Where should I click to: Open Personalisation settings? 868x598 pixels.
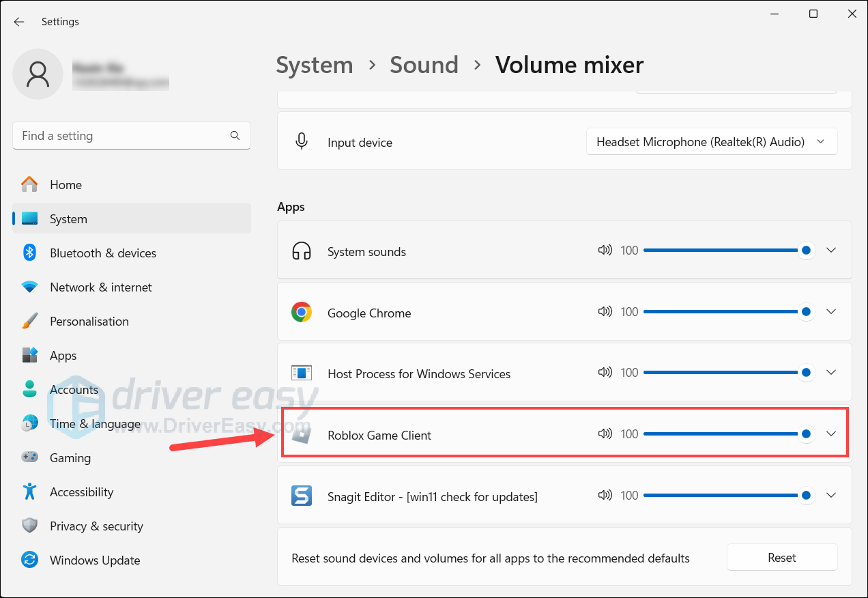click(x=132, y=321)
